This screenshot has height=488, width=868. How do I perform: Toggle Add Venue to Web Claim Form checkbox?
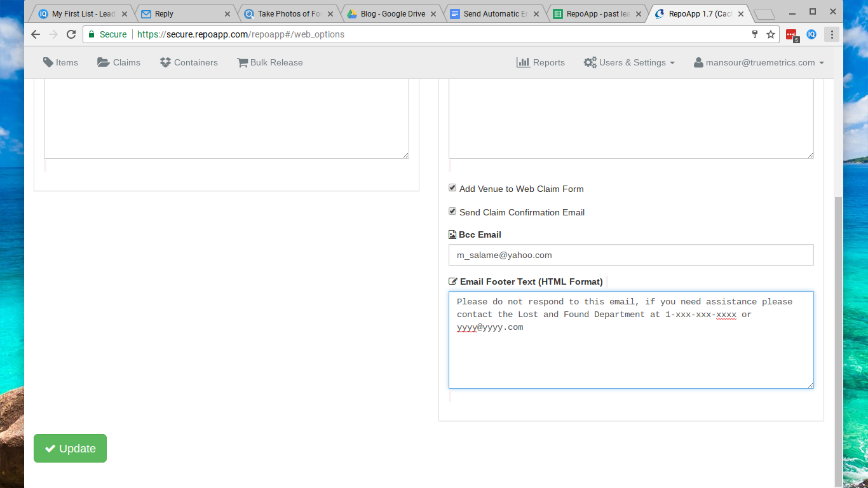[452, 188]
